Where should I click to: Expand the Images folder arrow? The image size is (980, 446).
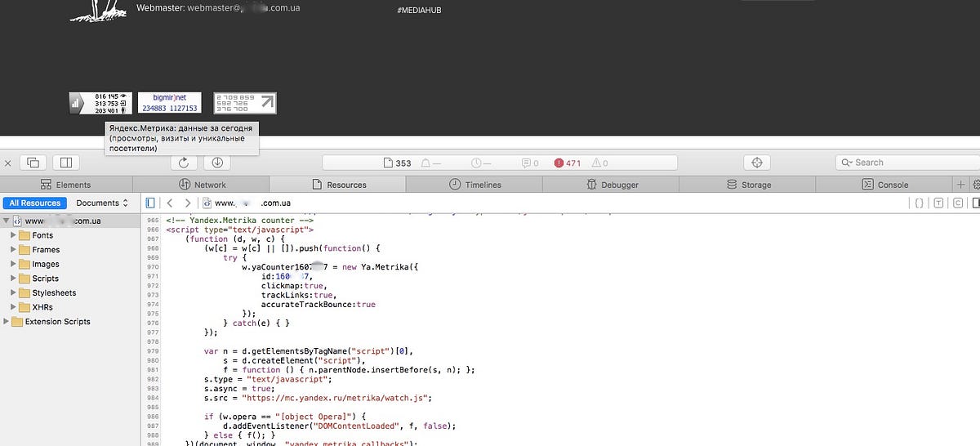14,264
